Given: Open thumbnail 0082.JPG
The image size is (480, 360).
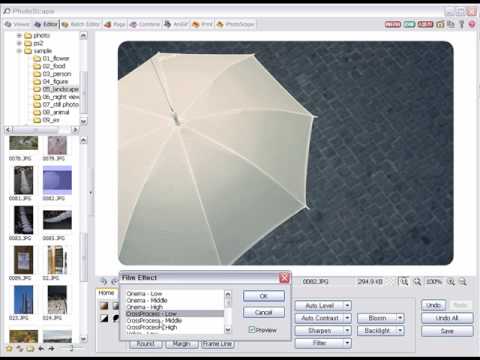Looking at the screenshot, I should 57,180.
